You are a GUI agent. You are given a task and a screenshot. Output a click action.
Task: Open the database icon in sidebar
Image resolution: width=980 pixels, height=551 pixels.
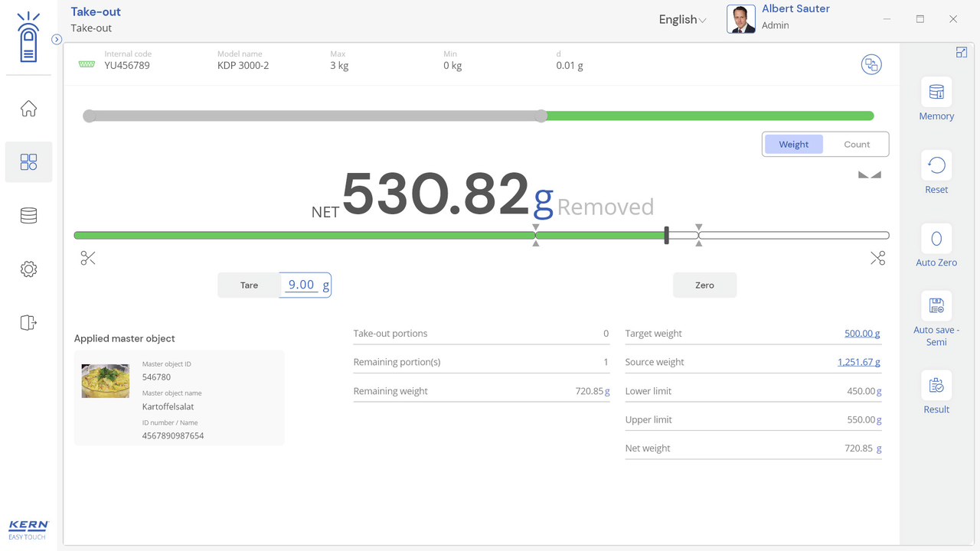pos(28,216)
